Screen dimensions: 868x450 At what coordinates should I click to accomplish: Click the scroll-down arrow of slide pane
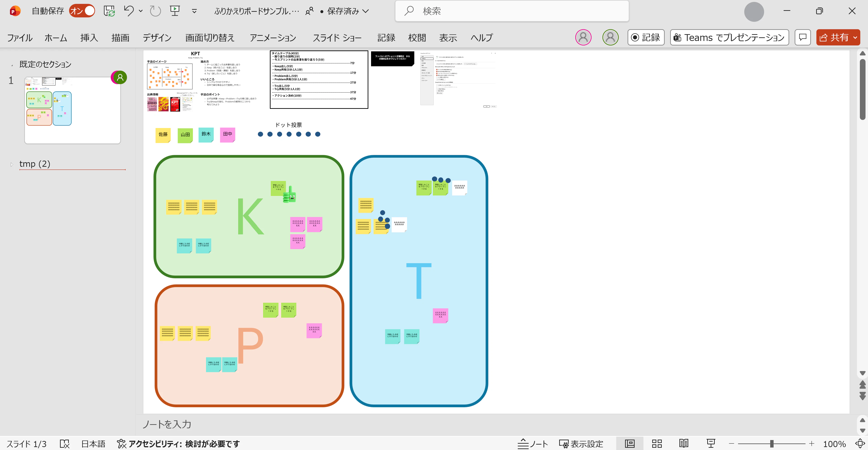tap(863, 373)
